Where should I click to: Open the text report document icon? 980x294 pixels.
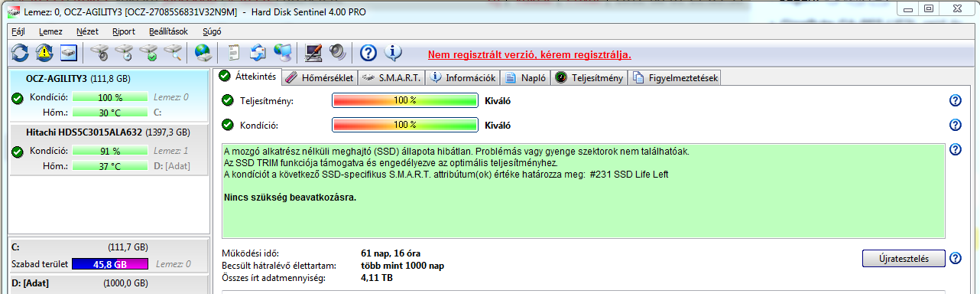pyautogui.click(x=234, y=53)
